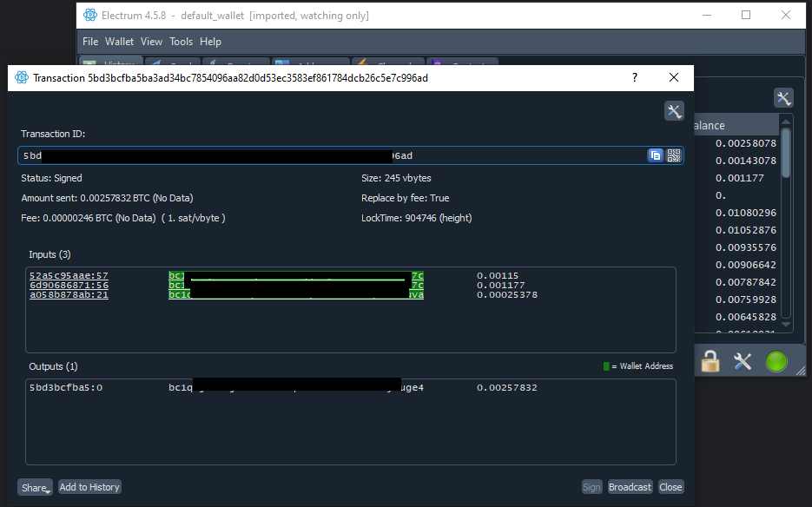The height and width of the screenshot is (507, 812).
Task: Click Amount sent 0.00257832 BTC text
Action: [107, 198]
